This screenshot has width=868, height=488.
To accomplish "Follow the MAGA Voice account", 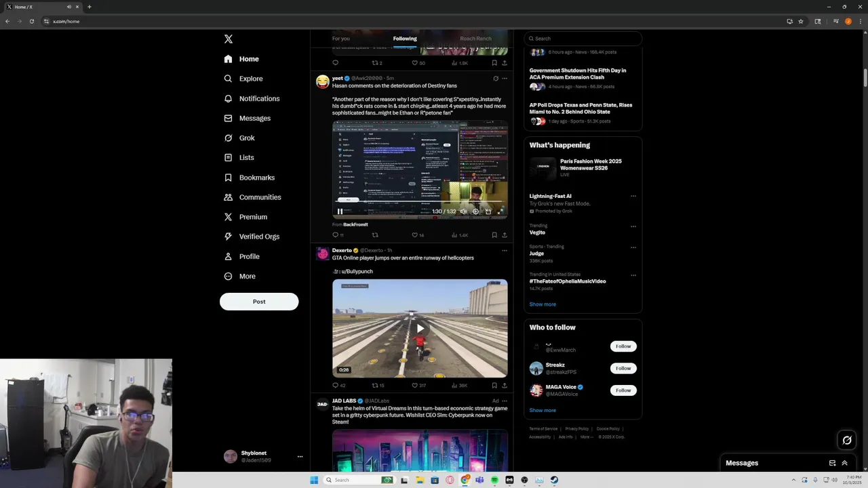I will [x=623, y=390].
